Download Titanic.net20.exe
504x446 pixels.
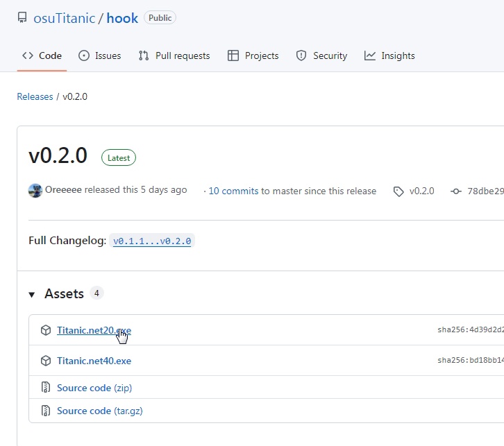point(94,330)
